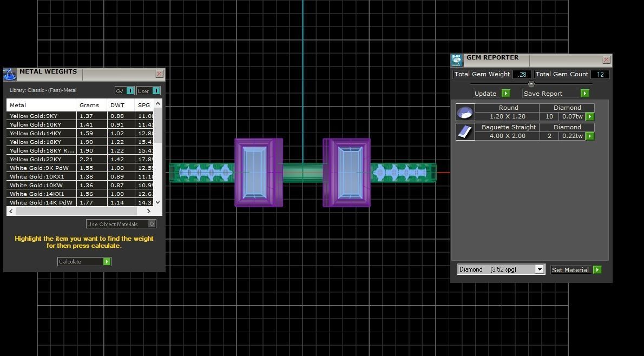The width and height of the screenshot is (644, 356).
Task: Select the right purple baguette setting in viewport
Action: click(x=347, y=173)
